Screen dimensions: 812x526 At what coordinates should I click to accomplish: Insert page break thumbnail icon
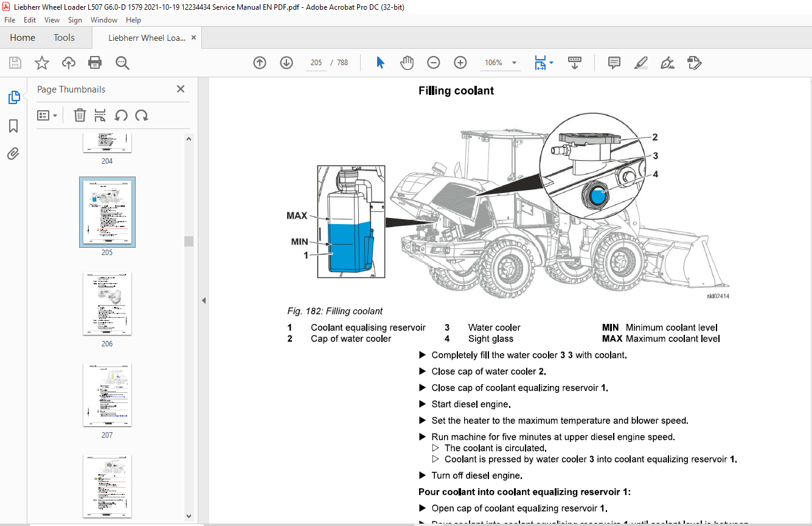click(x=100, y=116)
